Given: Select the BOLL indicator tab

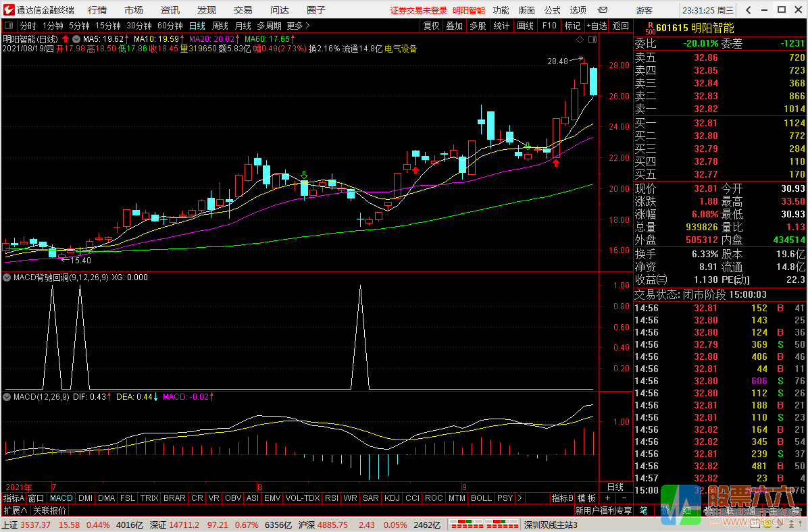Looking at the screenshot, I should coord(481,498).
